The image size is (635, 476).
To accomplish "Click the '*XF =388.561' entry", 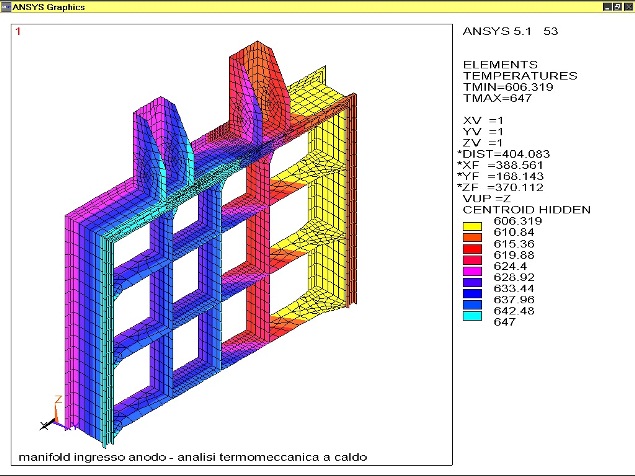I will [x=501, y=165].
